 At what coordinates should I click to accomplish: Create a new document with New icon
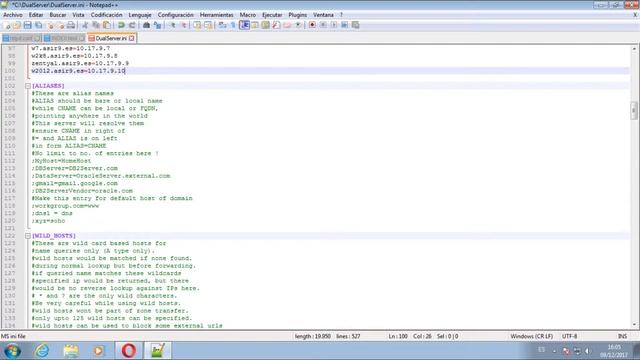(x=7, y=25)
